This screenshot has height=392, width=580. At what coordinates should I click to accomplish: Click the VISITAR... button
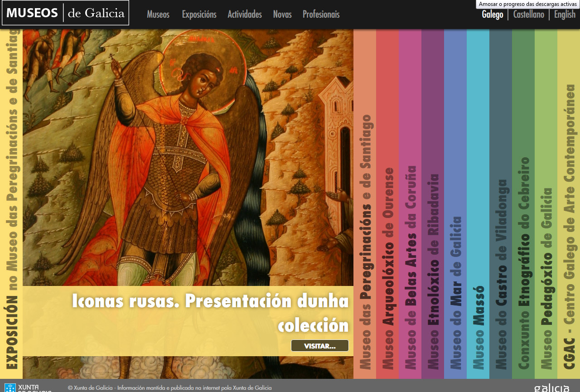pos(320,346)
